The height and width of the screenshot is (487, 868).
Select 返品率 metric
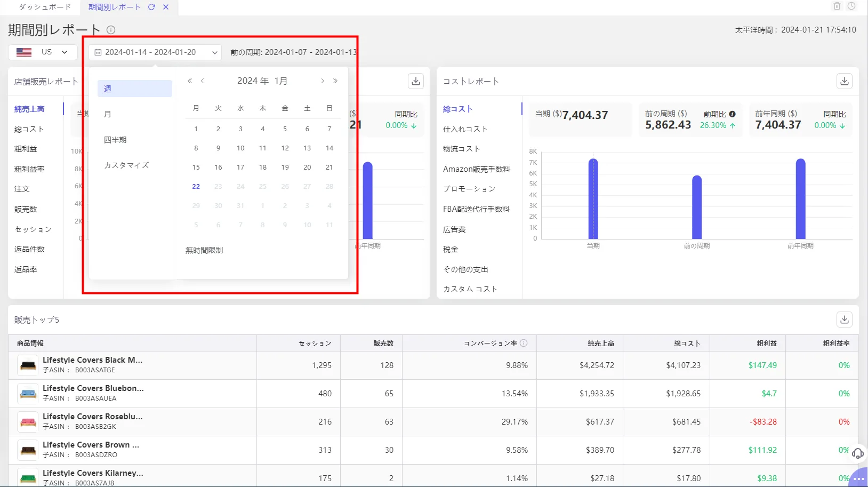(x=26, y=269)
